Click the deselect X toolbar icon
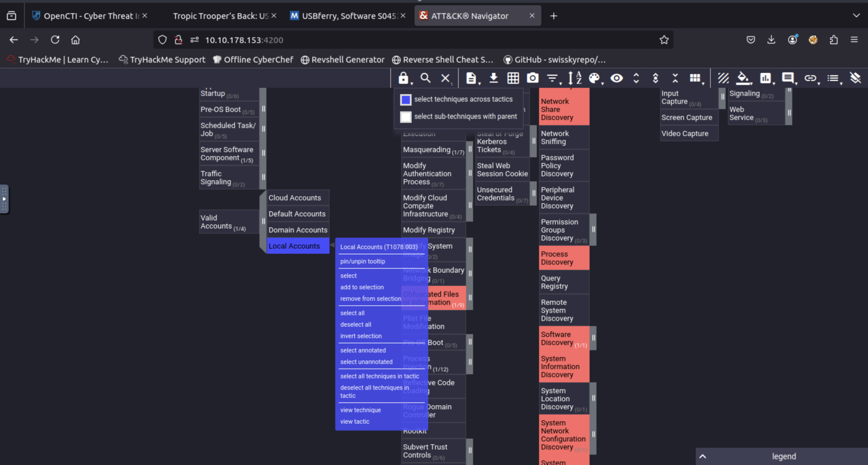This screenshot has height=465, width=868. [x=446, y=78]
